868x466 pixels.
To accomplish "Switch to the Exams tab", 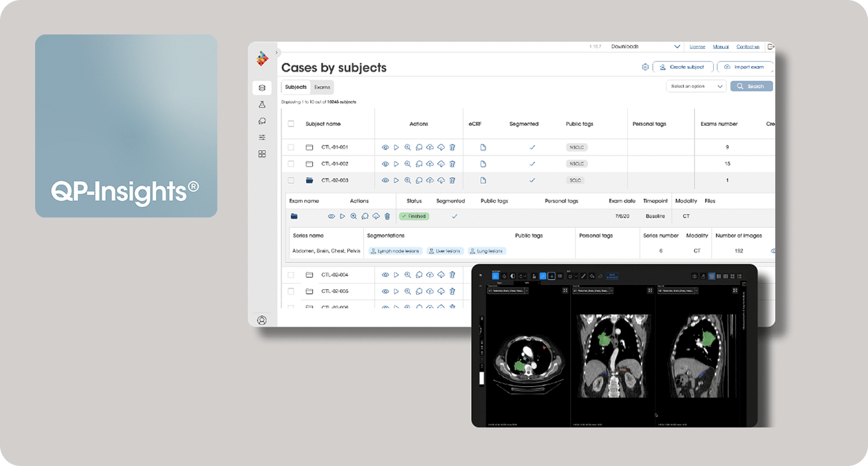I will point(322,87).
